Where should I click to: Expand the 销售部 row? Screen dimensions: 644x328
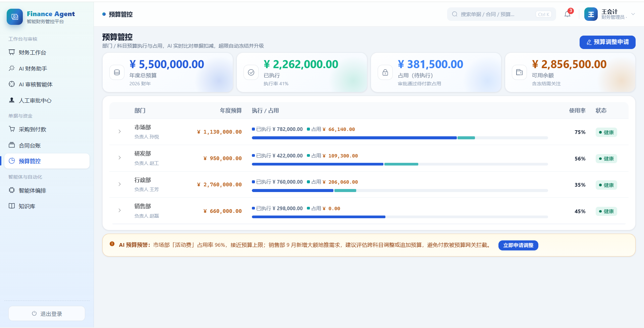[120, 210]
